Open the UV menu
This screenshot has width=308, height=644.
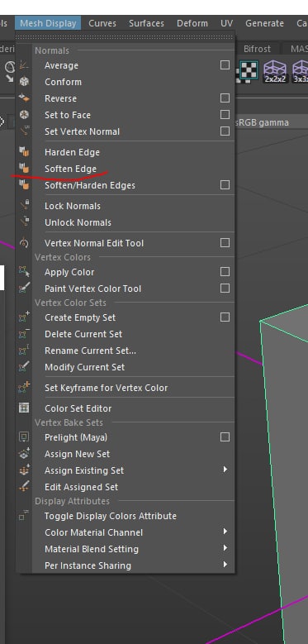pos(226,23)
